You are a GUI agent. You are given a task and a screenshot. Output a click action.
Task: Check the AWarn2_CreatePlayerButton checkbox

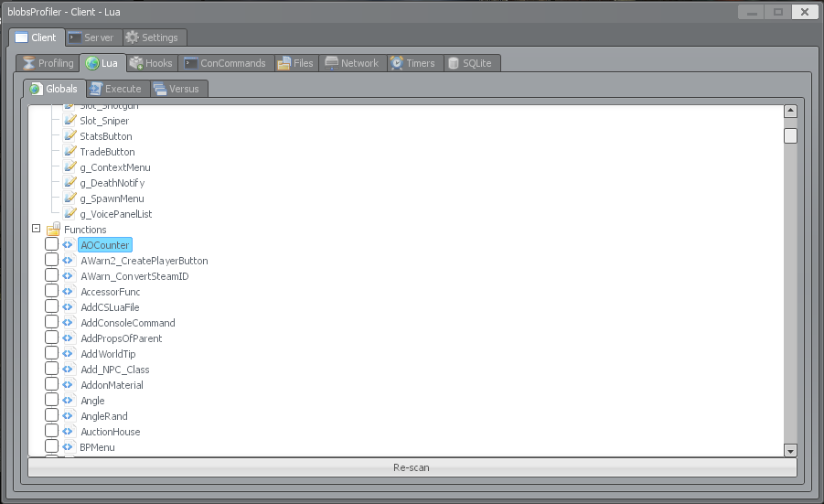[51, 260]
